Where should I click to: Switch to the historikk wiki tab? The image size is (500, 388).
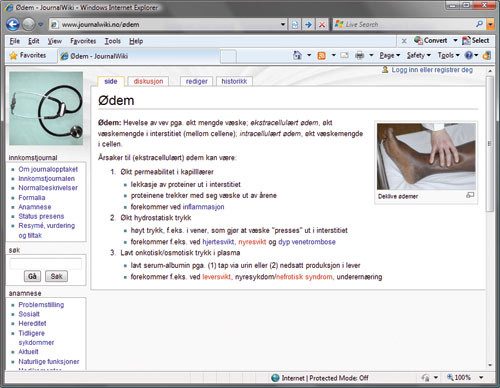[234, 81]
